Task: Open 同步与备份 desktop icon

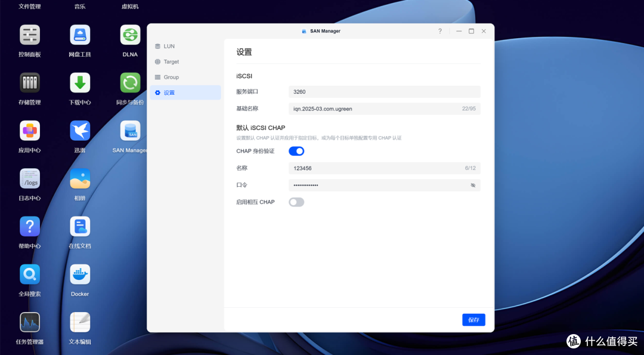Action: click(130, 82)
